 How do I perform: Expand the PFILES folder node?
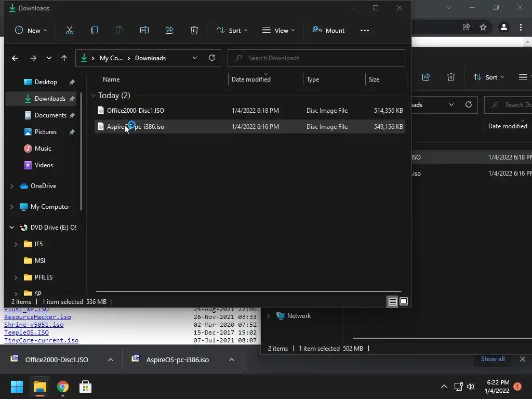tap(16, 277)
